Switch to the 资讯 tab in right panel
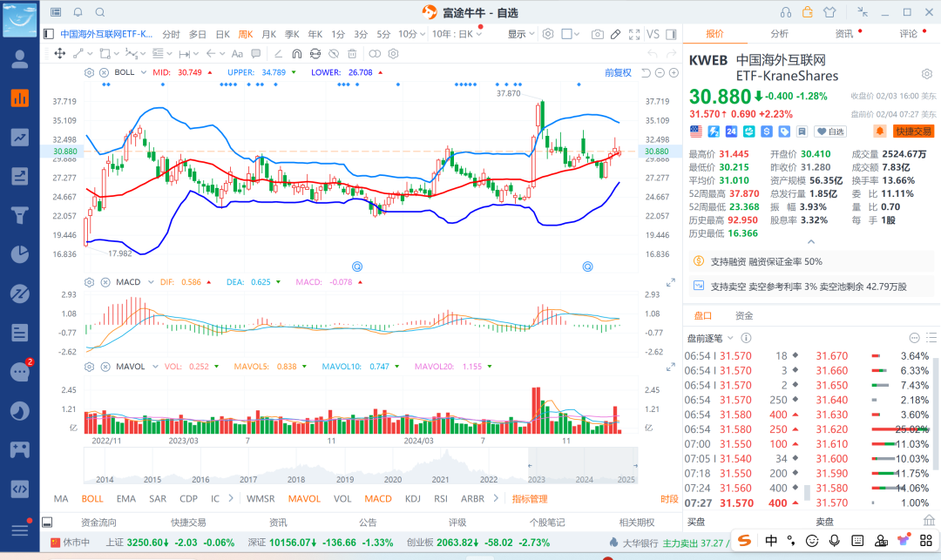This screenshot has width=941, height=560. [x=843, y=34]
